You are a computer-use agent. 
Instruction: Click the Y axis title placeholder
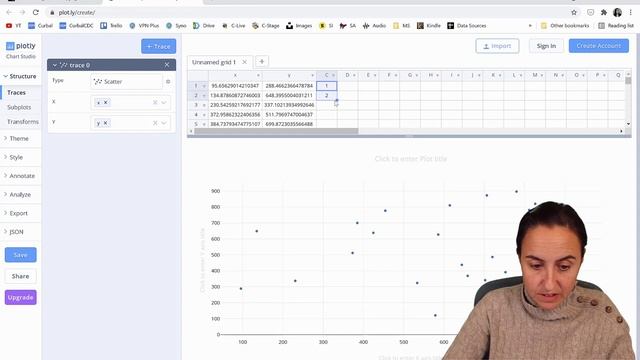point(202,260)
